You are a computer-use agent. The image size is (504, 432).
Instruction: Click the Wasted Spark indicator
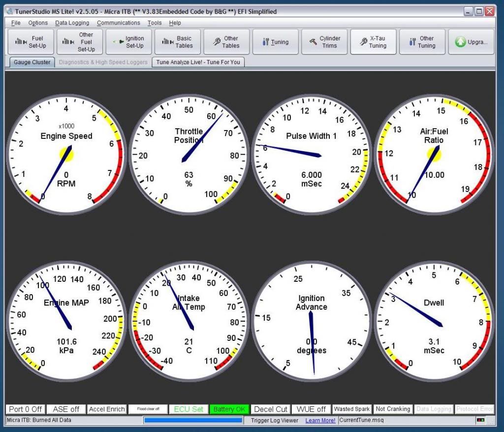(352, 409)
